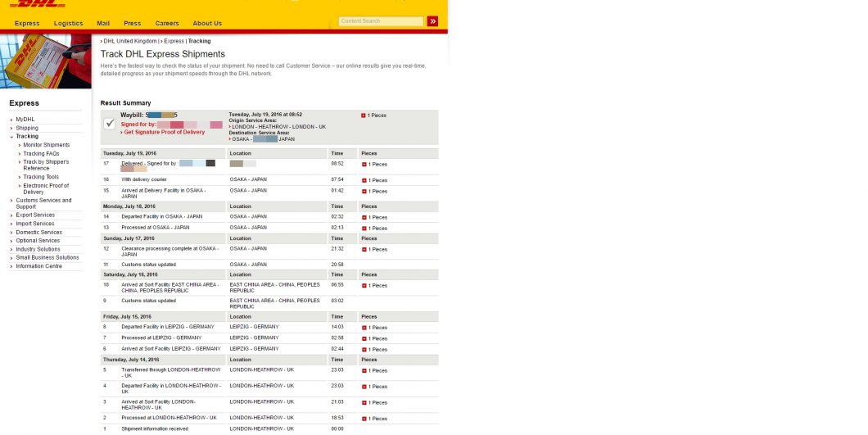
Task: Click the Express sidebar heading
Action: tap(25, 103)
